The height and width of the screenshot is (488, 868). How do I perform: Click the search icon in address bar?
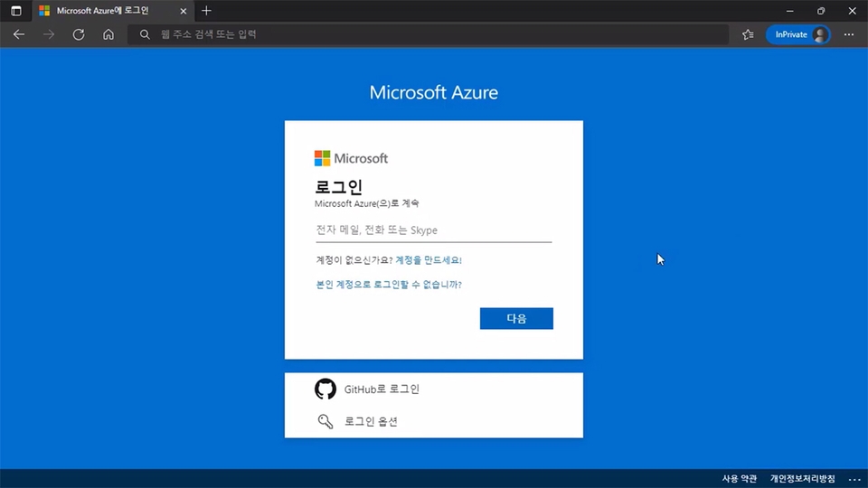145,34
